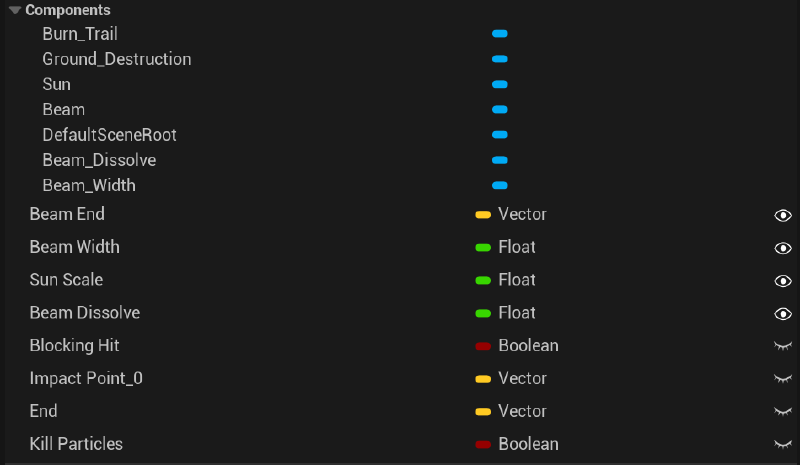Click the blue object pill for Sun component
Viewport: 800px width, 465px height.
[500, 84]
